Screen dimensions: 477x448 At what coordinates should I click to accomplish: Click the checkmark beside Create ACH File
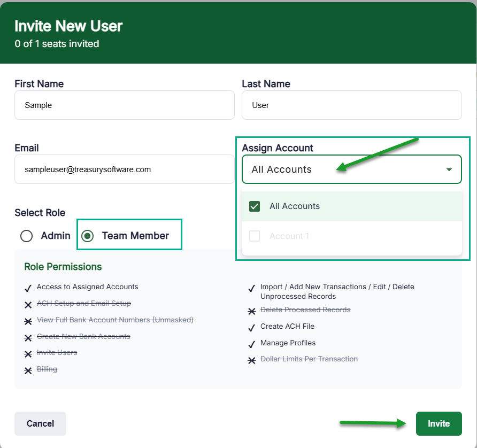251,328
